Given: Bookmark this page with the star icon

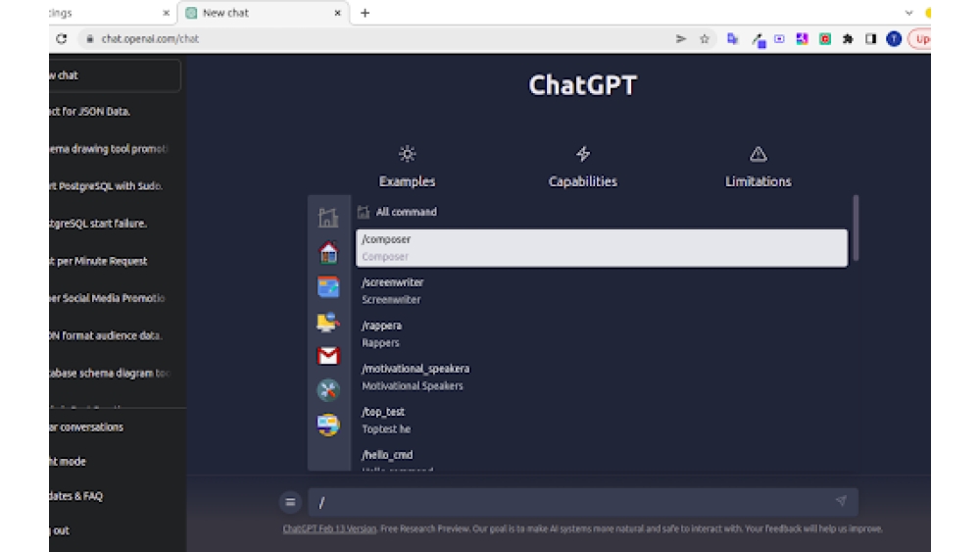Looking at the screenshot, I should click(x=705, y=39).
